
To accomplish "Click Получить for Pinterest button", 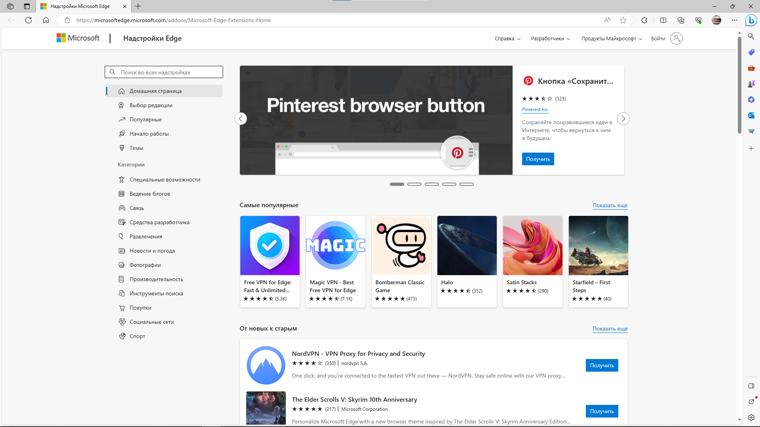I will point(538,159).
